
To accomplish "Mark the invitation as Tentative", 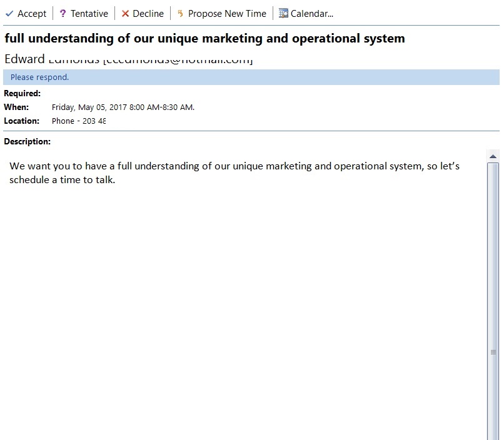I will [x=89, y=13].
